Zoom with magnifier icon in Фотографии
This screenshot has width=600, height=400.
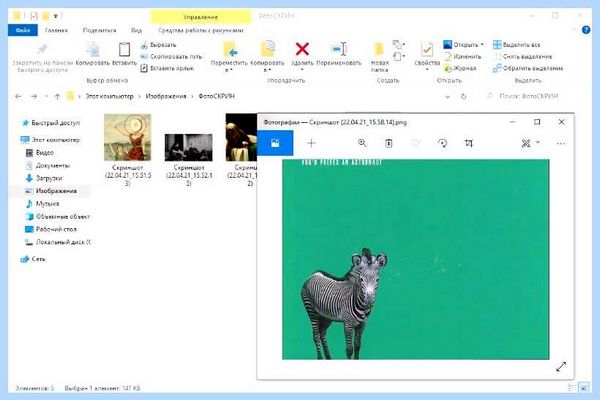362,143
